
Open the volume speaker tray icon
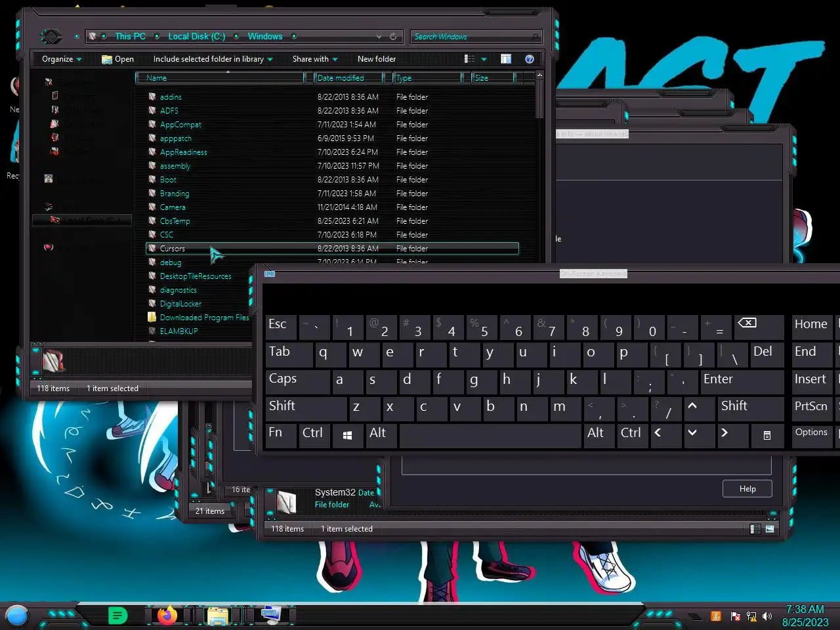(767, 616)
